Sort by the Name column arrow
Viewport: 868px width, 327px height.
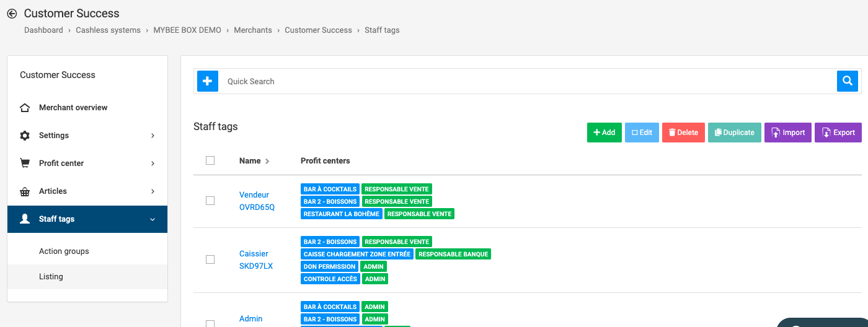[267, 161]
